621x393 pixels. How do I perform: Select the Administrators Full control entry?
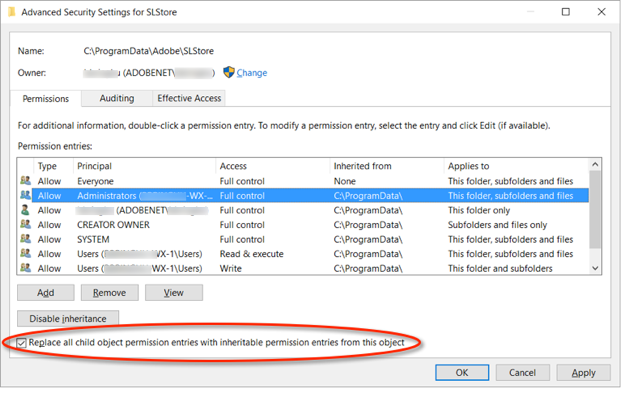[303, 196]
